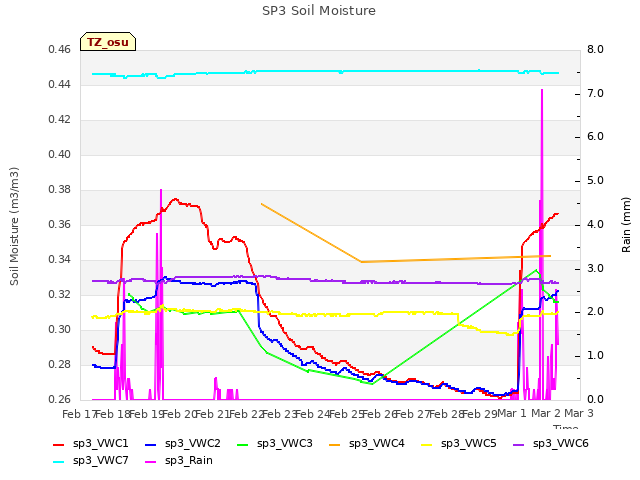Click the 8.0 rain axis tick label

click(x=595, y=50)
